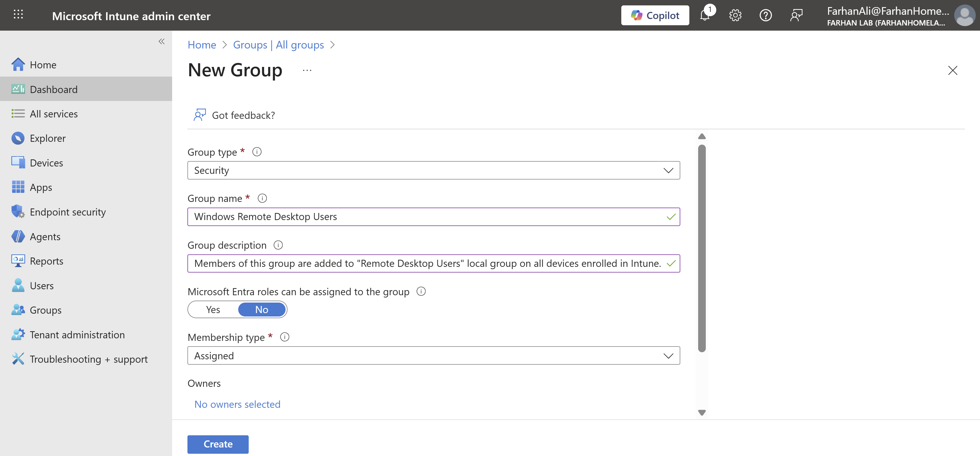Click the No owners selected link

click(237, 404)
